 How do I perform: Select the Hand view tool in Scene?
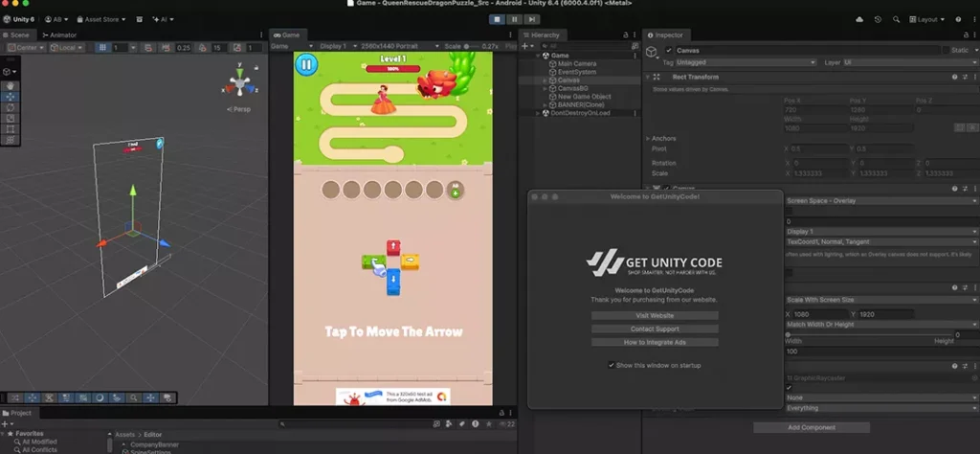pyautogui.click(x=10, y=85)
